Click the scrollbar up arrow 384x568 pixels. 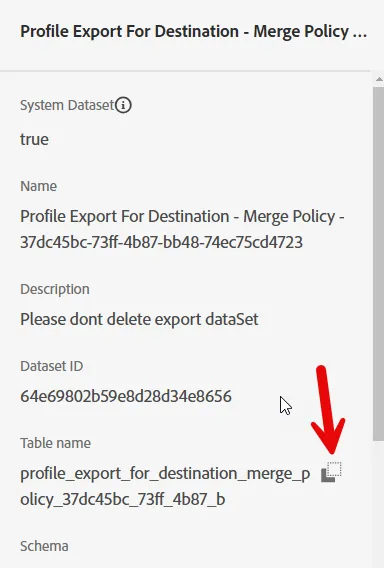(379, 79)
